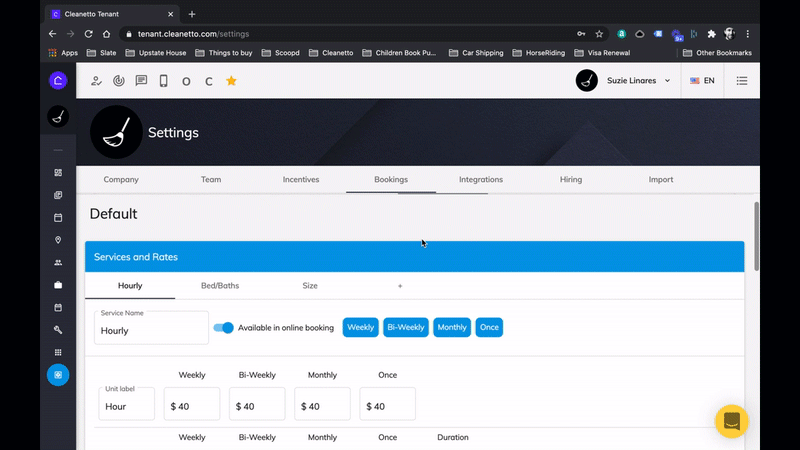Viewport: 800px width, 450px height.
Task: Open the briefcase icon in left sidebar
Action: tap(58, 285)
